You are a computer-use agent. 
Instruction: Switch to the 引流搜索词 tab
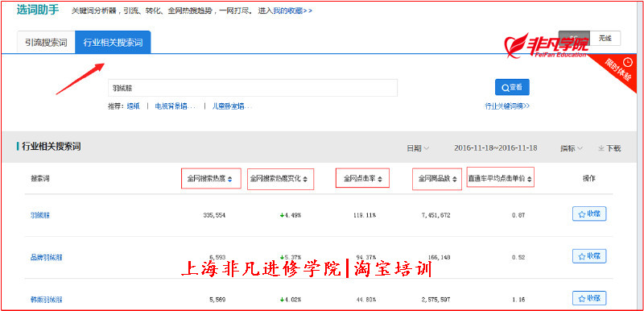tap(46, 43)
